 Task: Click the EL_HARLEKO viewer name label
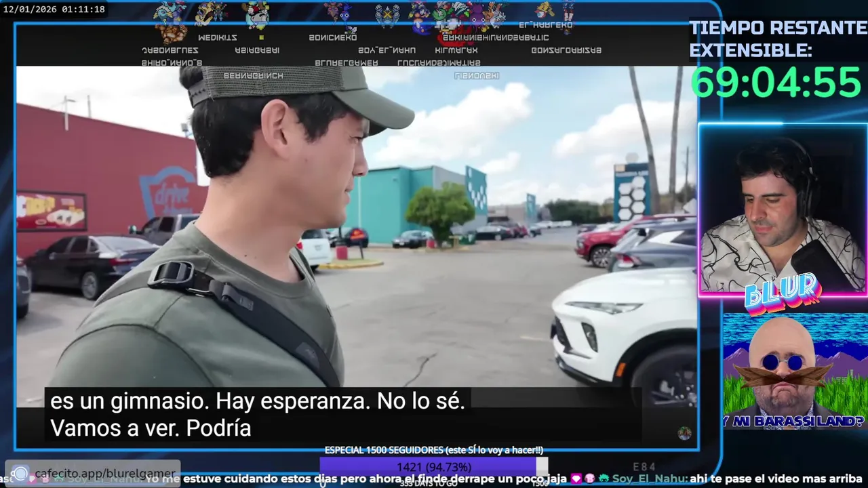point(546,24)
